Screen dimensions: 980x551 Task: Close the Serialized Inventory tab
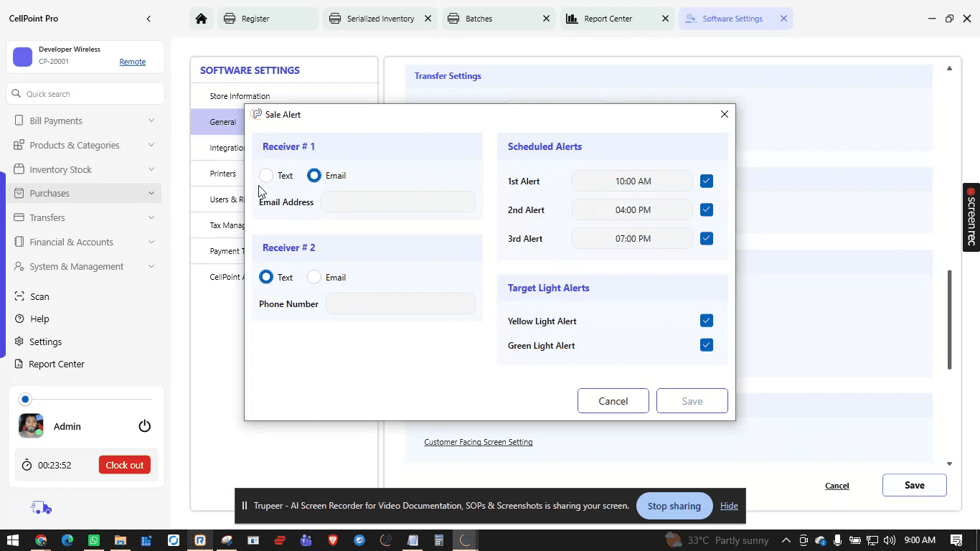(428, 19)
